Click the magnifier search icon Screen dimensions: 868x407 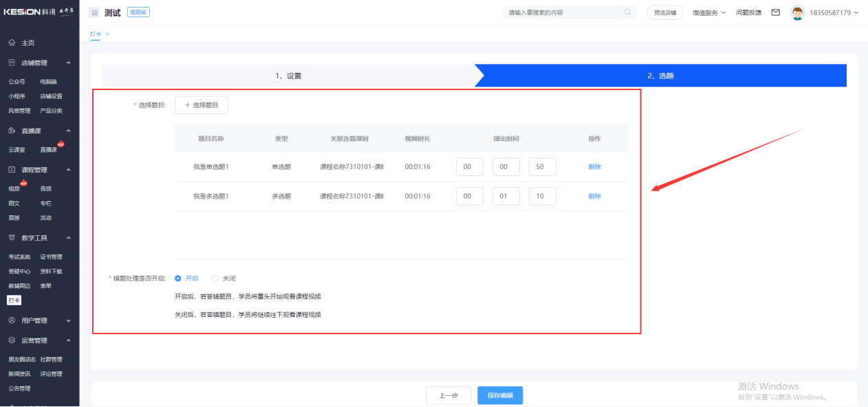(x=627, y=12)
